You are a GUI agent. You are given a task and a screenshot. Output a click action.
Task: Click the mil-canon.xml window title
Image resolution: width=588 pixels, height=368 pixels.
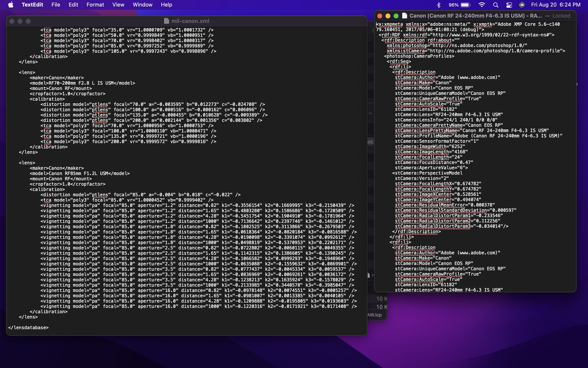(x=190, y=21)
